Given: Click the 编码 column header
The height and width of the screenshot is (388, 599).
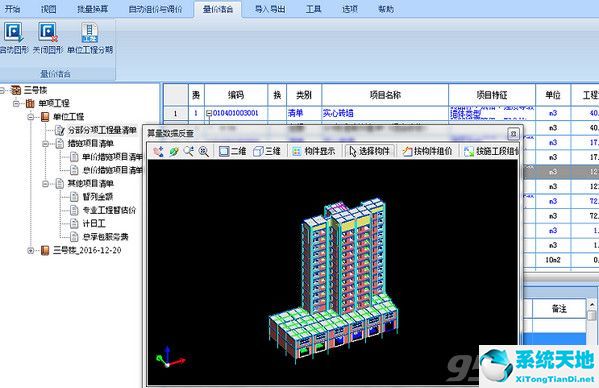Looking at the screenshot, I should click(x=236, y=95).
